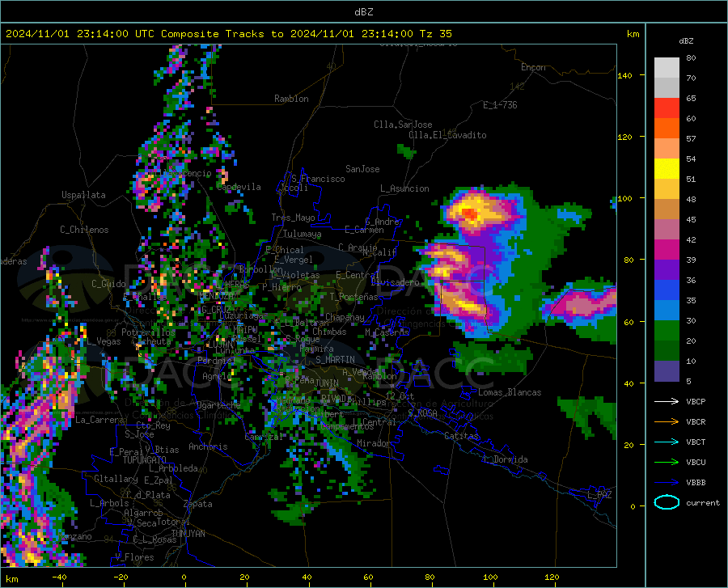Click the 'T_Porteñas' map label
The width and height of the screenshot is (728, 588).
coord(353,297)
